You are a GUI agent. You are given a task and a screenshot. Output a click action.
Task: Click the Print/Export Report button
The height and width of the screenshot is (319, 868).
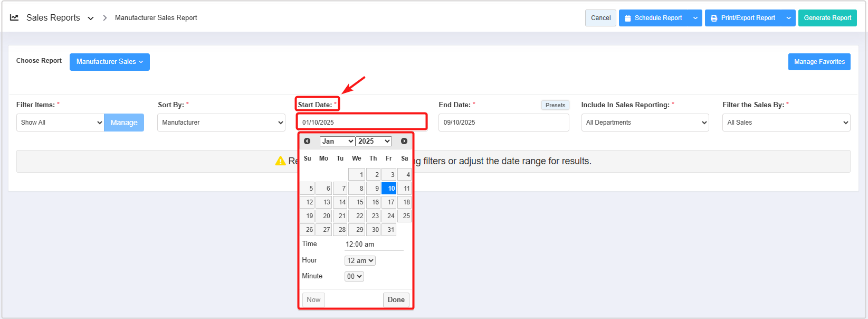[743, 18]
